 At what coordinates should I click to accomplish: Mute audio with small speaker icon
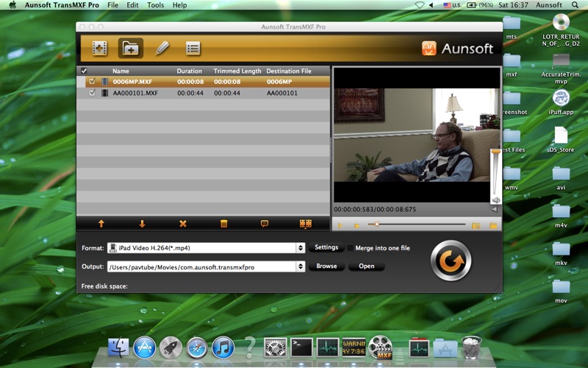pyautogui.click(x=495, y=210)
